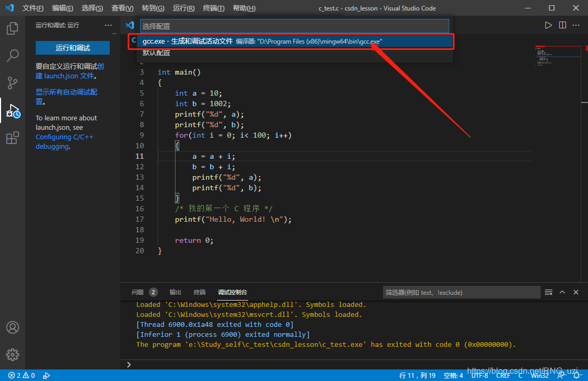Open the 文件(F) menu

[x=33, y=8]
